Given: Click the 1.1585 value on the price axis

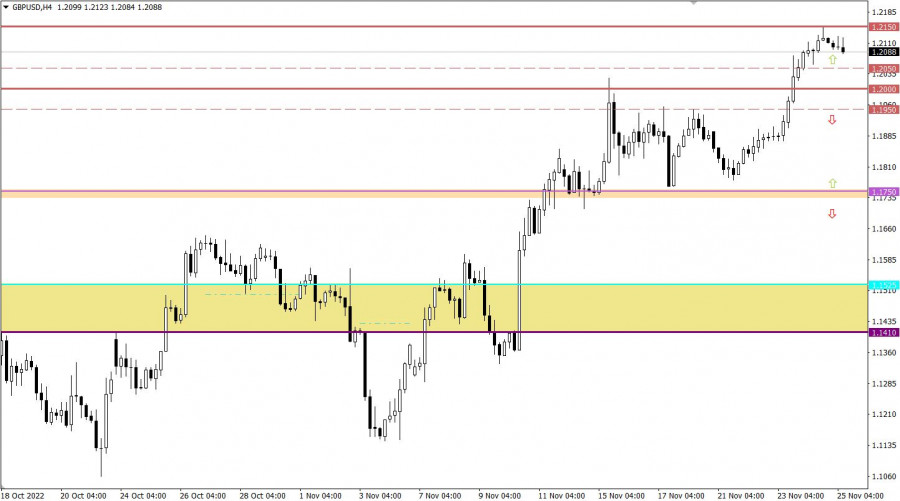Looking at the screenshot, I should click(884, 259).
